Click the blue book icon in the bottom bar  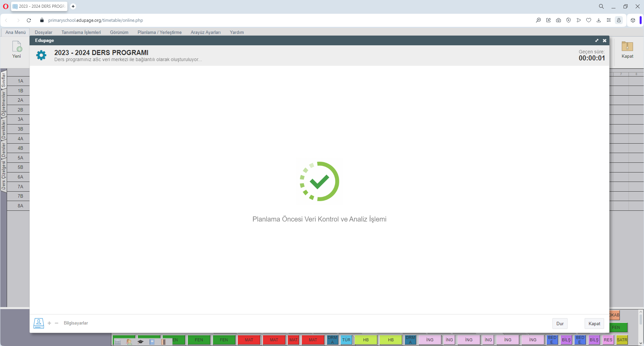pyautogui.click(x=152, y=342)
